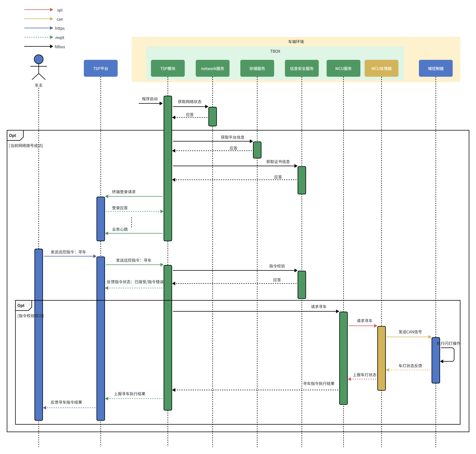Screen dimensions: 476x454
Task: Select the TSP平台 participant box
Action: coord(101,68)
